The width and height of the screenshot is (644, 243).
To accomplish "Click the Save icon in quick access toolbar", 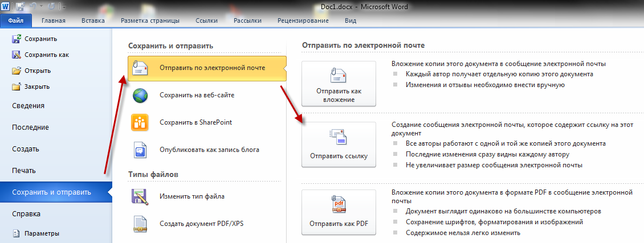I will point(19,7).
